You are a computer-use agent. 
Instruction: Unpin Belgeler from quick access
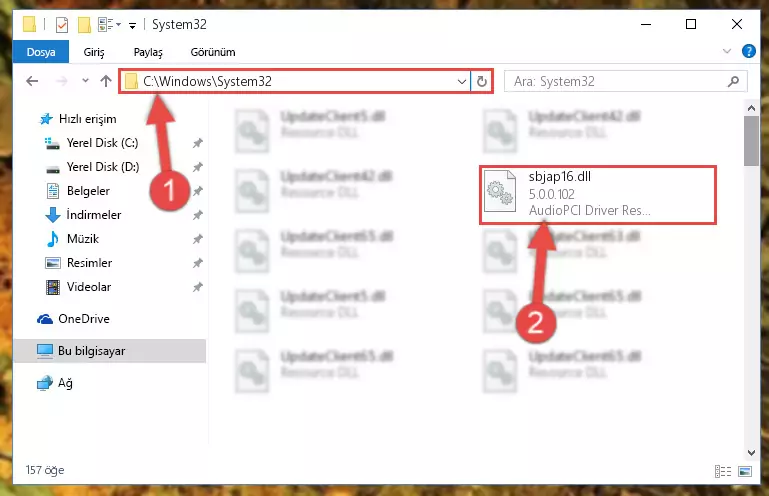tap(197, 191)
